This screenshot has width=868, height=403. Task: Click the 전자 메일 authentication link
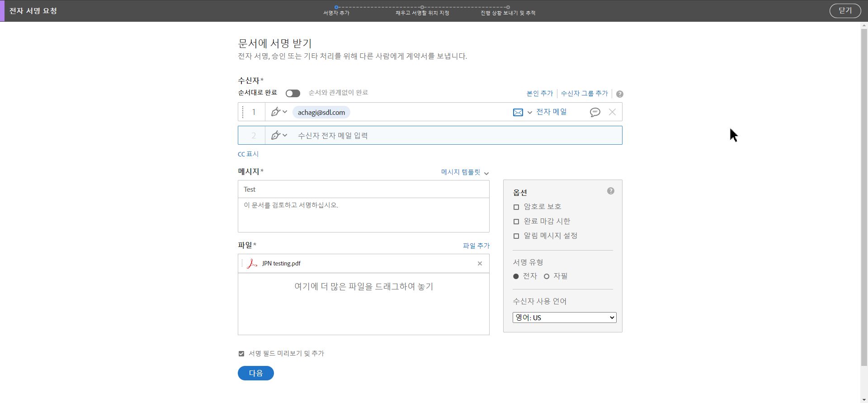click(552, 112)
